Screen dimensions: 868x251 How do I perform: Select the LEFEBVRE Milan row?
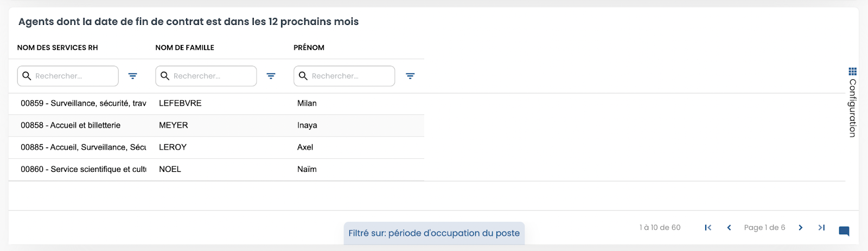(216, 104)
